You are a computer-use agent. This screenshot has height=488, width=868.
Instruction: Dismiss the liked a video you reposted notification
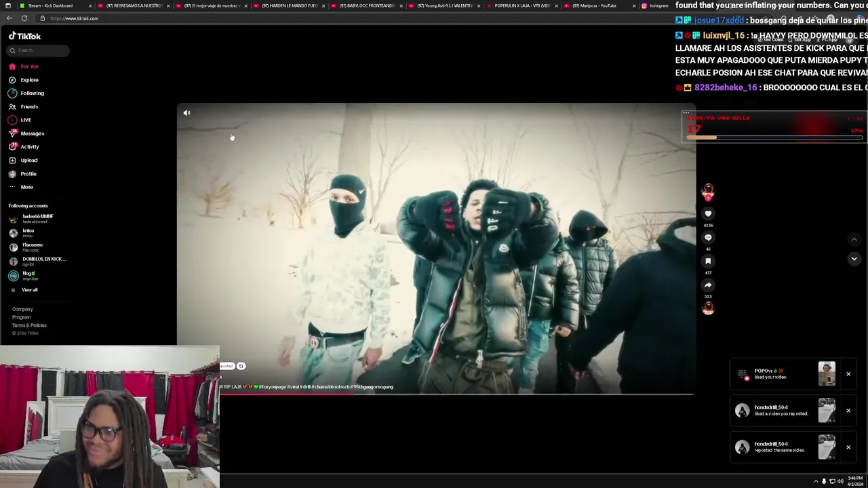click(x=848, y=410)
